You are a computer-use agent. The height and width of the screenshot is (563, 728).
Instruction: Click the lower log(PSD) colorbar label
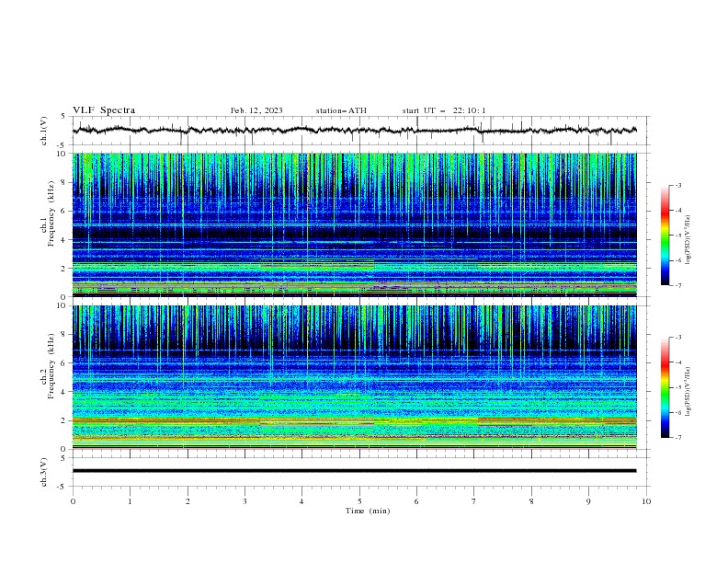[688, 391]
